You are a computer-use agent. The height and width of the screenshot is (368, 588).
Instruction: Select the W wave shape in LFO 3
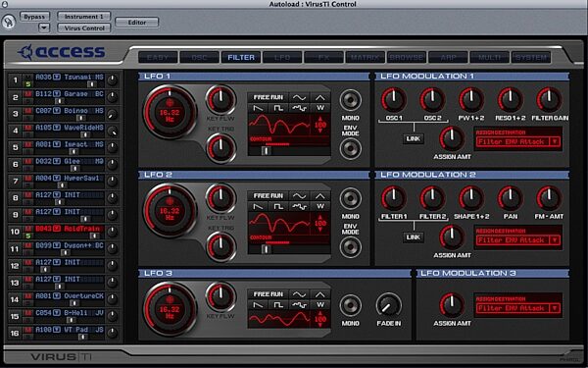(319, 305)
